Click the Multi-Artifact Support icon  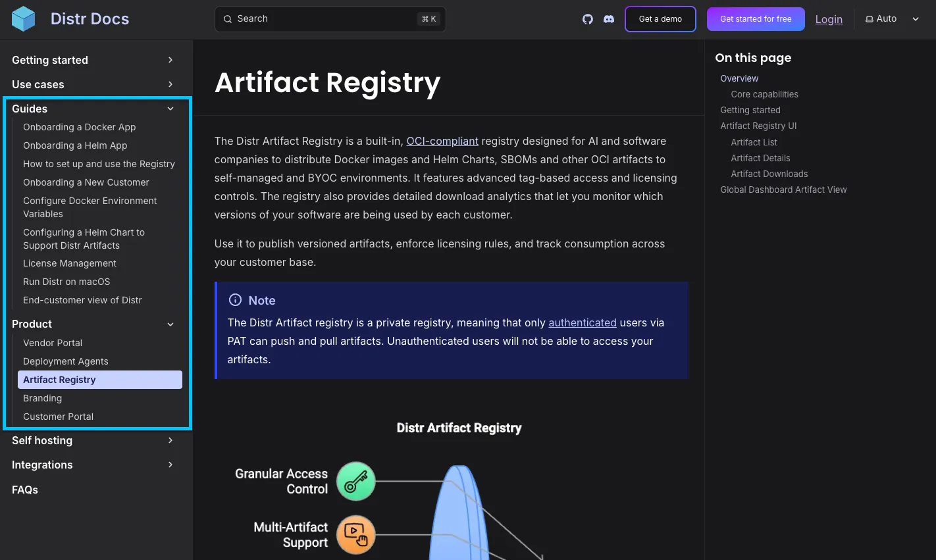355,535
